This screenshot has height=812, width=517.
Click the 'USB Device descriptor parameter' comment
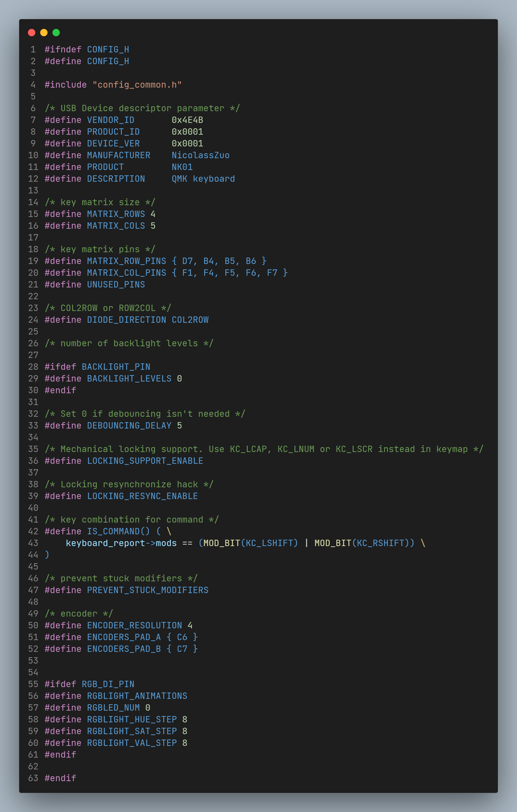point(142,108)
